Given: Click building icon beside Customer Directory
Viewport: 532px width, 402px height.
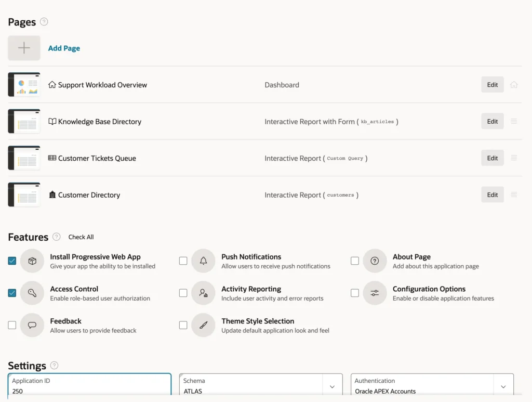Looking at the screenshot, I should [x=52, y=194].
